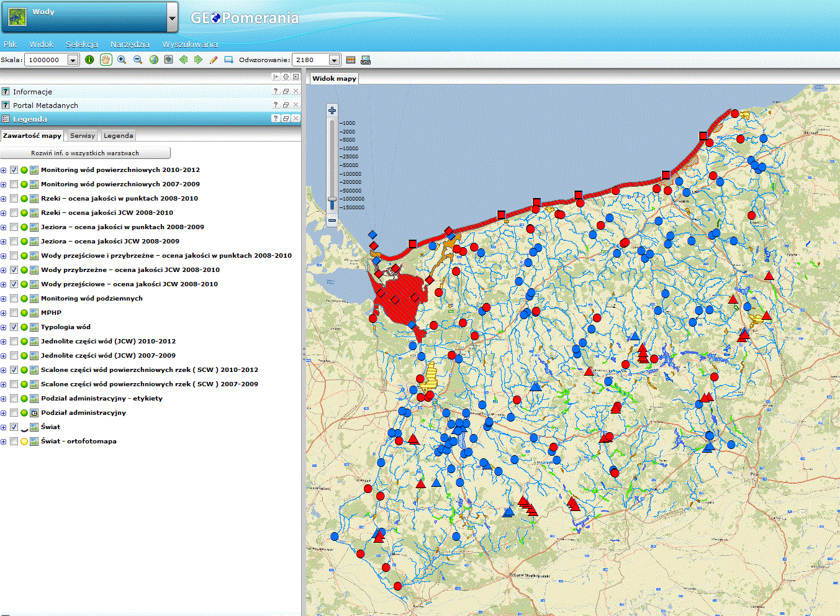Image resolution: width=840 pixels, height=616 pixels.
Task: Click the Informacje panel title
Action: pyautogui.click(x=32, y=91)
